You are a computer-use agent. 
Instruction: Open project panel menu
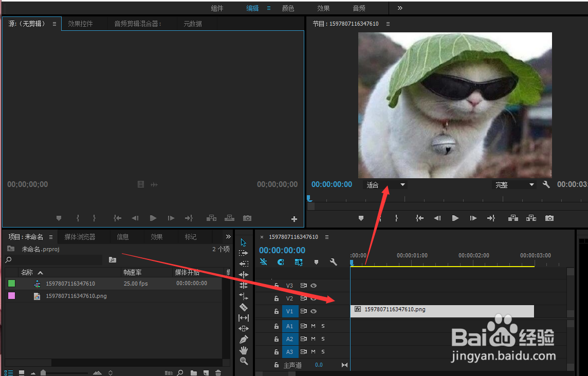click(50, 237)
